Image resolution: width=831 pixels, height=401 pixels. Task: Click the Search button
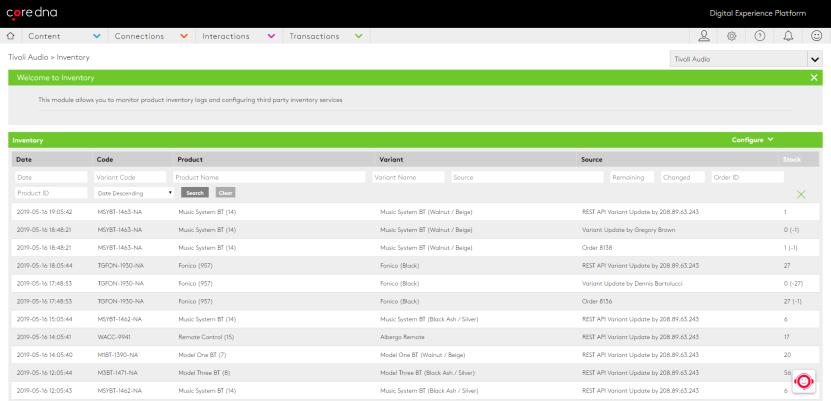tap(195, 193)
